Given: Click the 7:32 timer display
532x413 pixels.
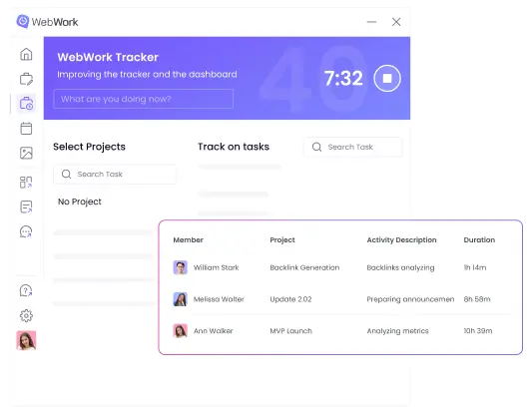Looking at the screenshot, I should pos(343,79).
